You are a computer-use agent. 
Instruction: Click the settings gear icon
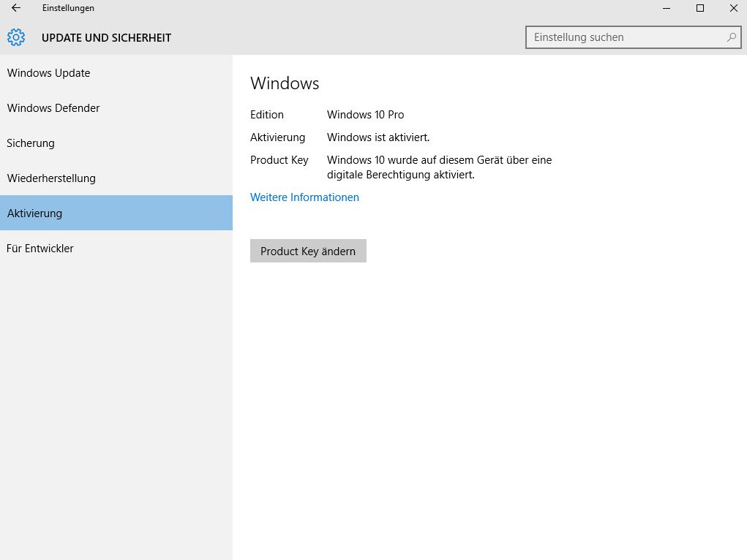click(x=15, y=37)
